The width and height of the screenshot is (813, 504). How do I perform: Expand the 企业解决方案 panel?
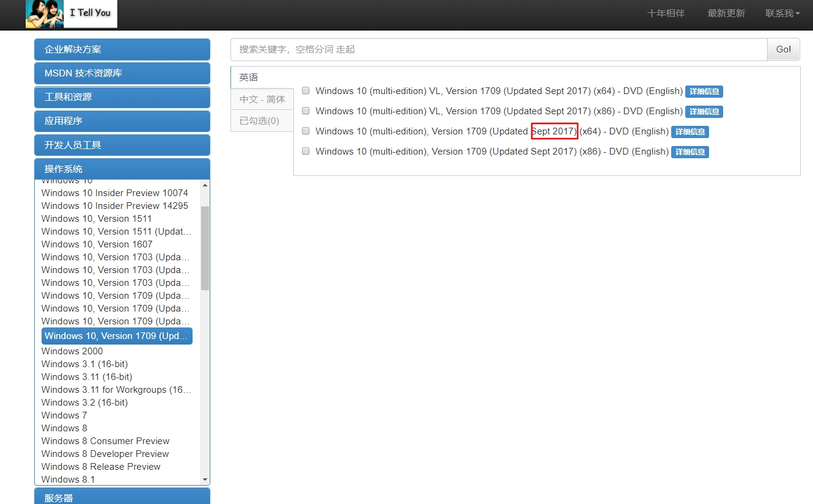[x=122, y=49]
